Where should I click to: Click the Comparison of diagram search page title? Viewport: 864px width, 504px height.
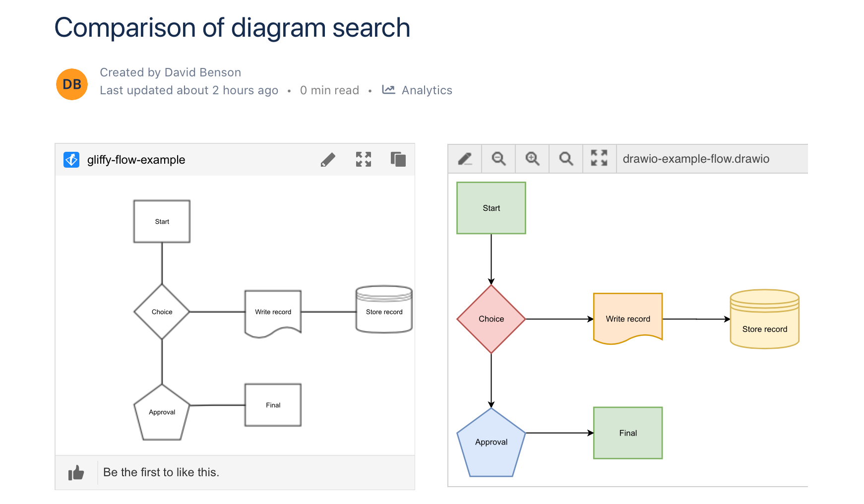click(x=232, y=28)
